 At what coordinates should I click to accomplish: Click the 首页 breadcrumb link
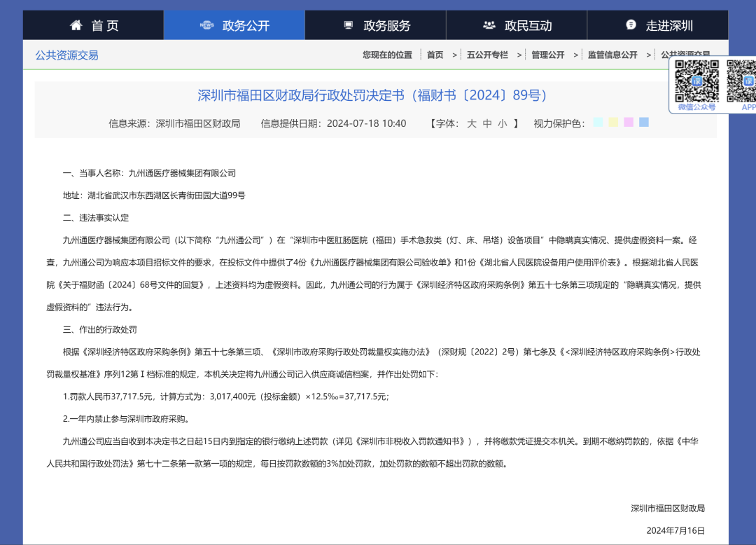(x=435, y=55)
